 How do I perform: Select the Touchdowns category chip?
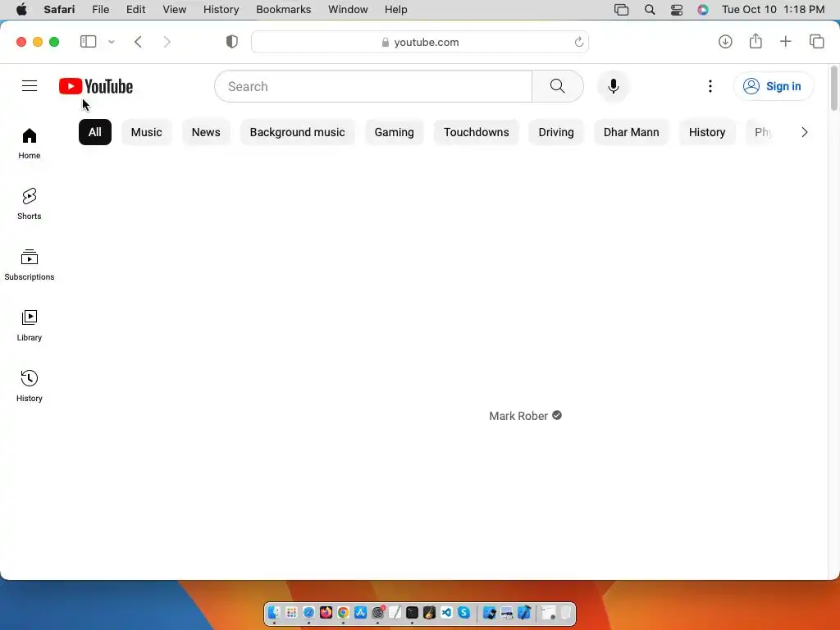pos(477,132)
